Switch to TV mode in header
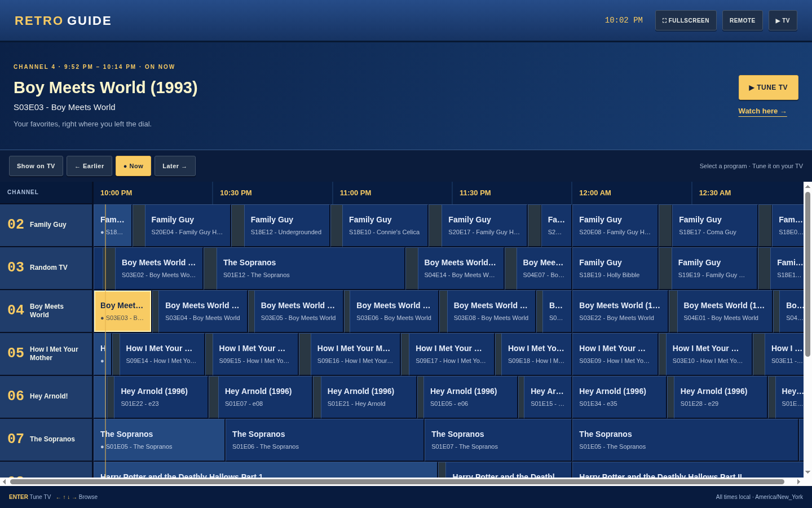 tap(783, 20)
